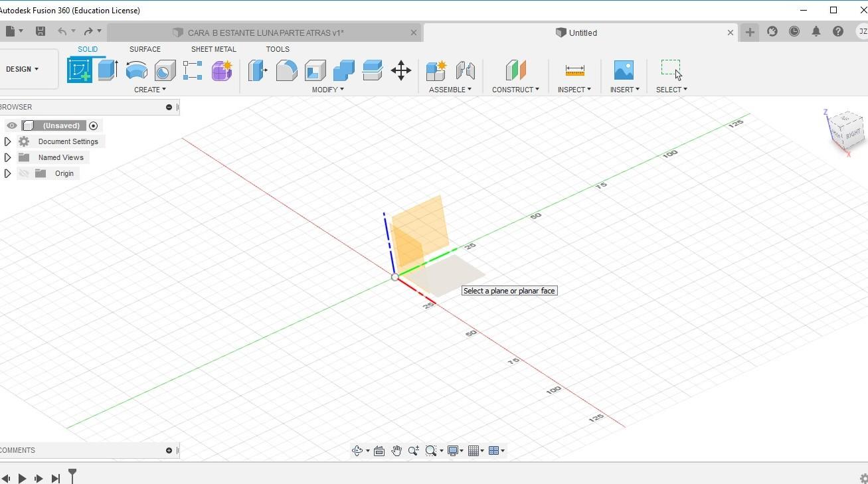The image size is (868, 484).
Task: Open the ASSEMBLE dropdown menu
Action: point(450,90)
